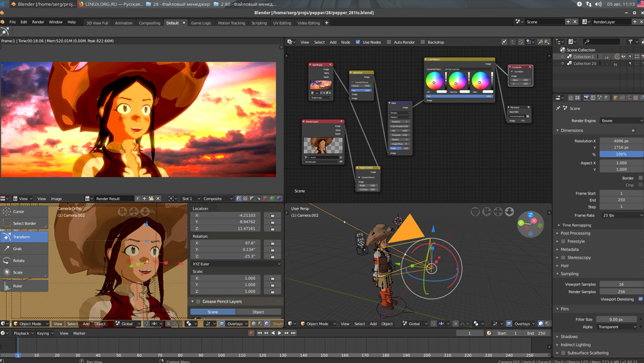The height and width of the screenshot is (363, 644).
Task: Click the Render Layers node thumbnail
Action: point(323,145)
